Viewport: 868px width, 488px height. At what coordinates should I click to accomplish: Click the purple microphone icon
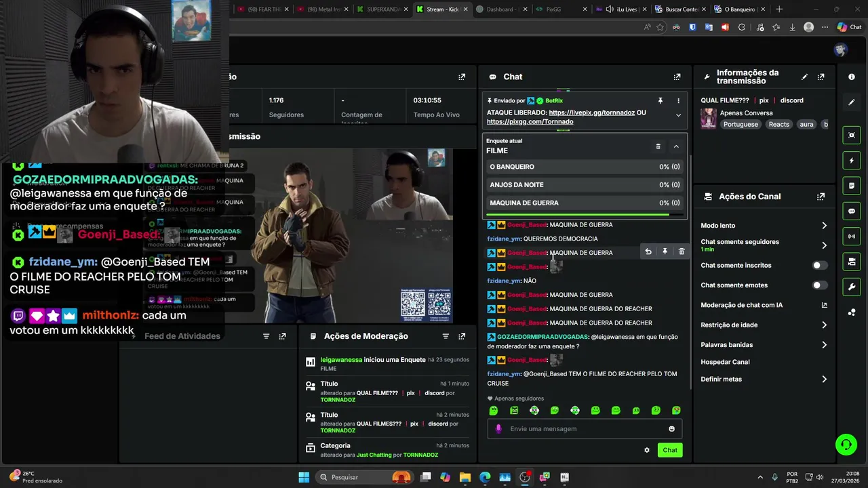click(498, 429)
